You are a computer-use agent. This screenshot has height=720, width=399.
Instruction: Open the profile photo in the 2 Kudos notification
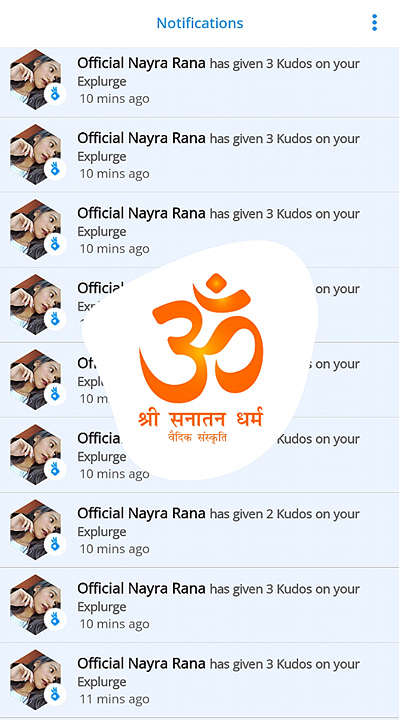tap(35, 529)
